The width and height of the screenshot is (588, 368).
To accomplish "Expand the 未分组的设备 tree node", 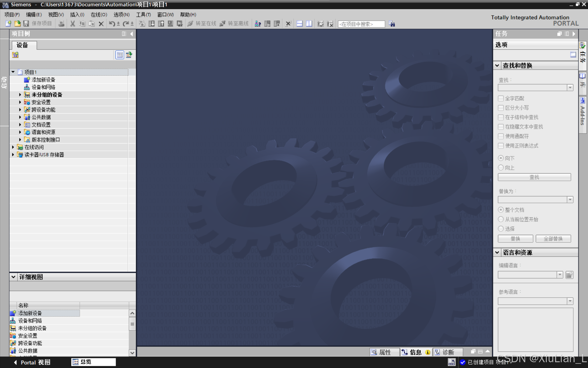I will pos(20,95).
